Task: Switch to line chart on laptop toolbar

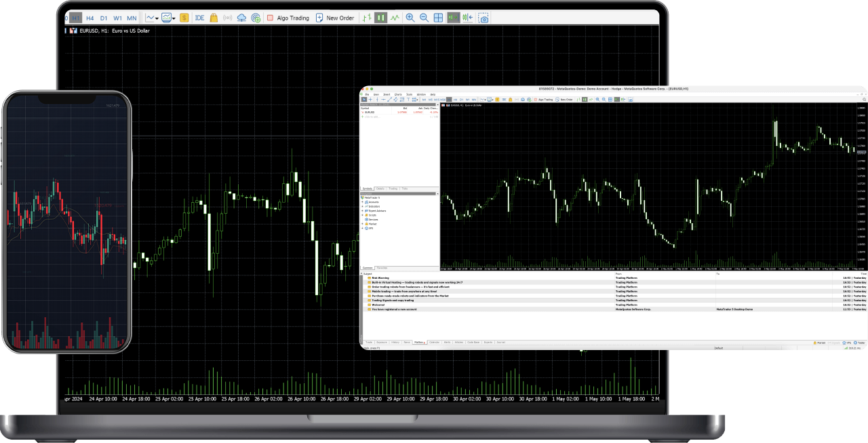Action: pos(395,18)
